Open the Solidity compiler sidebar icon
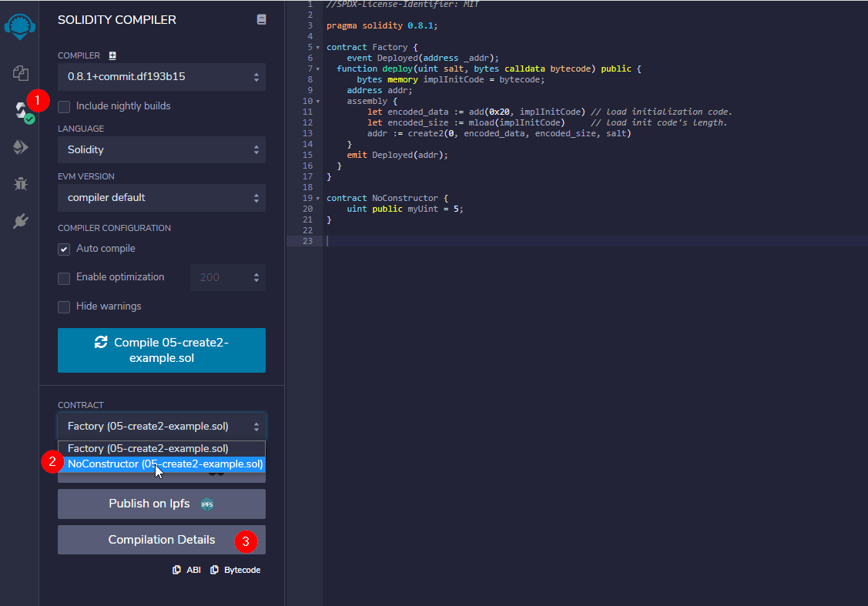 (x=22, y=111)
